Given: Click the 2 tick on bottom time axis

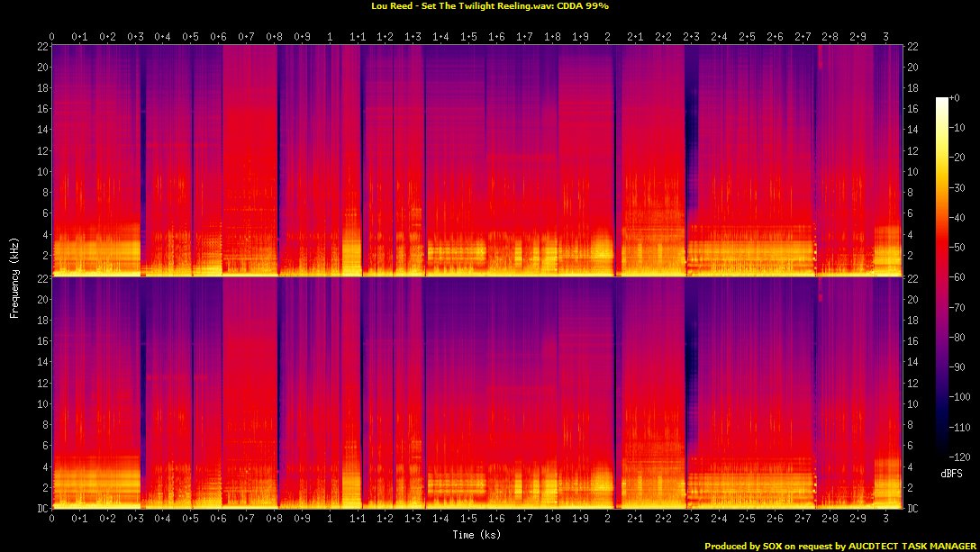Looking at the screenshot, I should (608, 519).
